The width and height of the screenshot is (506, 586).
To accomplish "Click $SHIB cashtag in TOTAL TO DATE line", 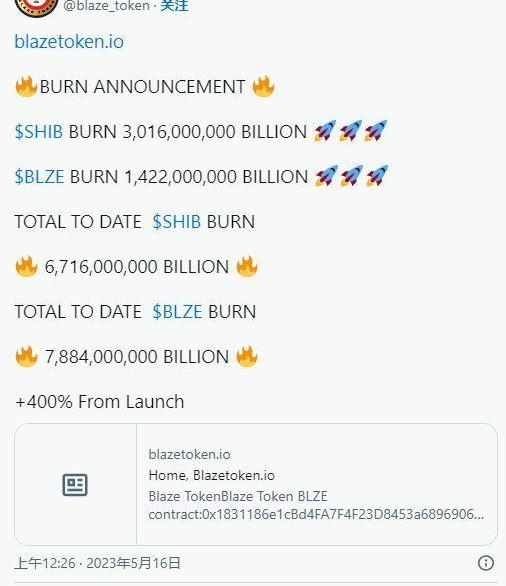I will [177, 222].
